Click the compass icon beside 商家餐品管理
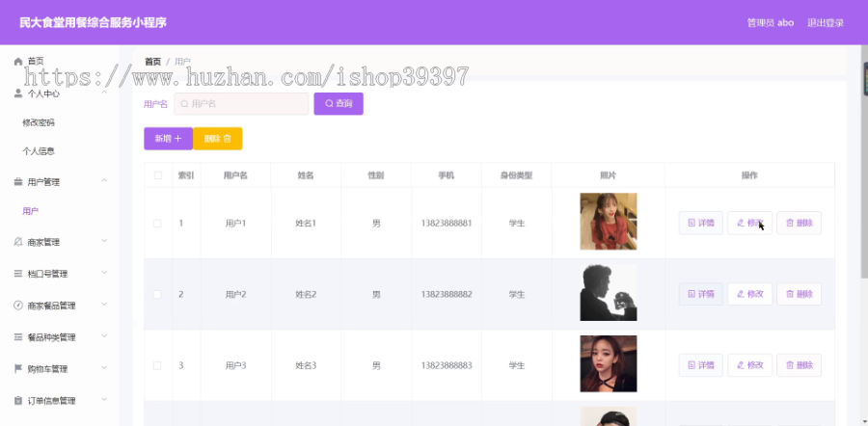 pyautogui.click(x=18, y=306)
